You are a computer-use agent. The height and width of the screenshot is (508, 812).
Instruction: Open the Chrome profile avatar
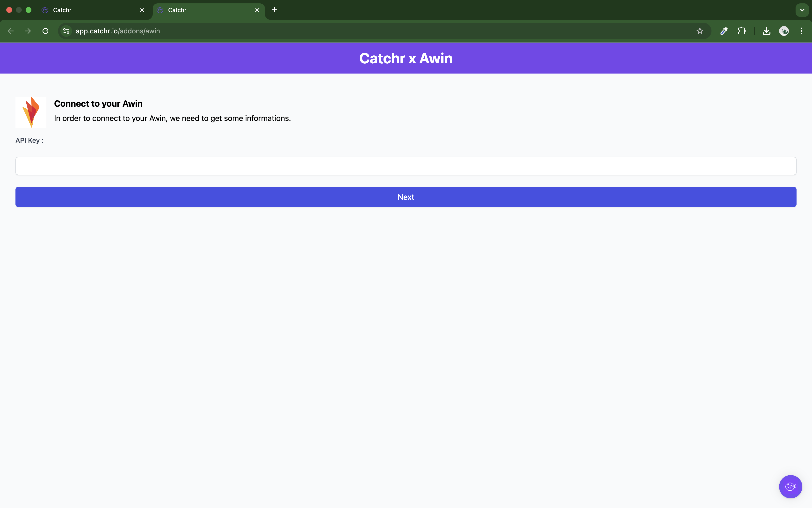(784, 31)
